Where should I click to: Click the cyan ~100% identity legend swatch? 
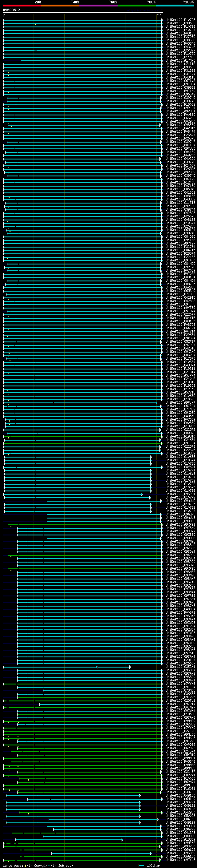[175, 6]
